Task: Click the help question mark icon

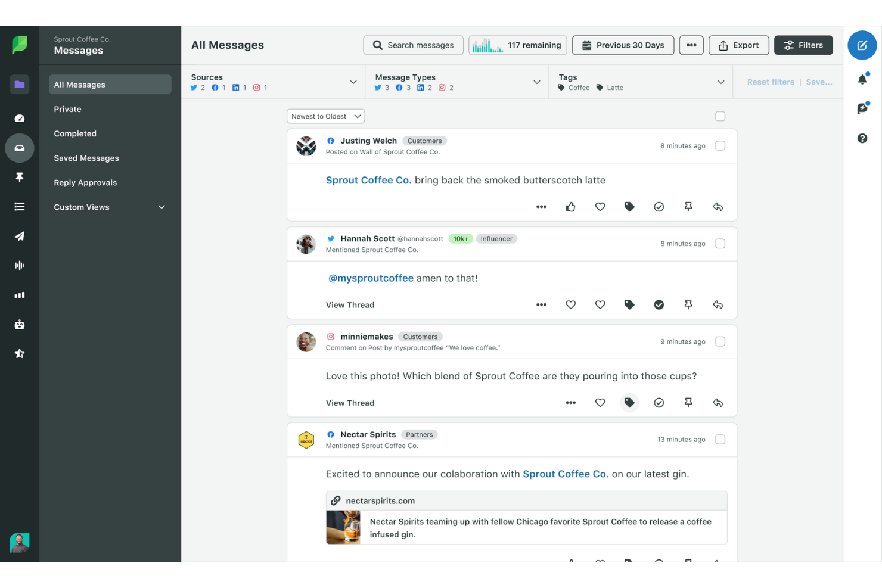Action: 862,138
